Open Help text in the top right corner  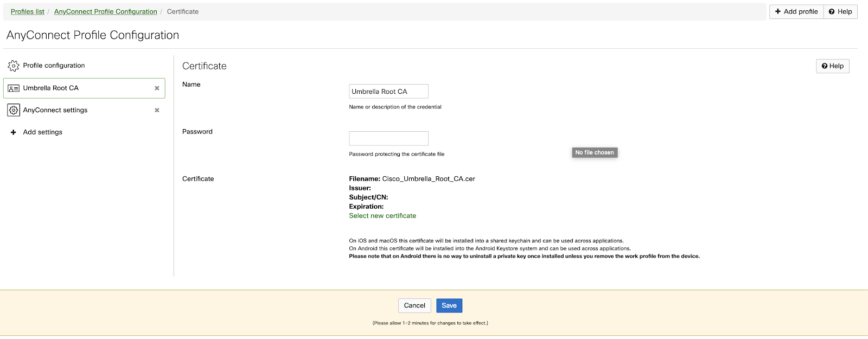pos(845,11)
